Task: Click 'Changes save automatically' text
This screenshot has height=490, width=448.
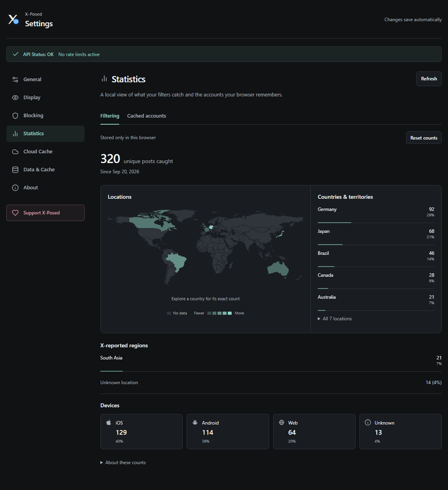Action: coord(413,20)
